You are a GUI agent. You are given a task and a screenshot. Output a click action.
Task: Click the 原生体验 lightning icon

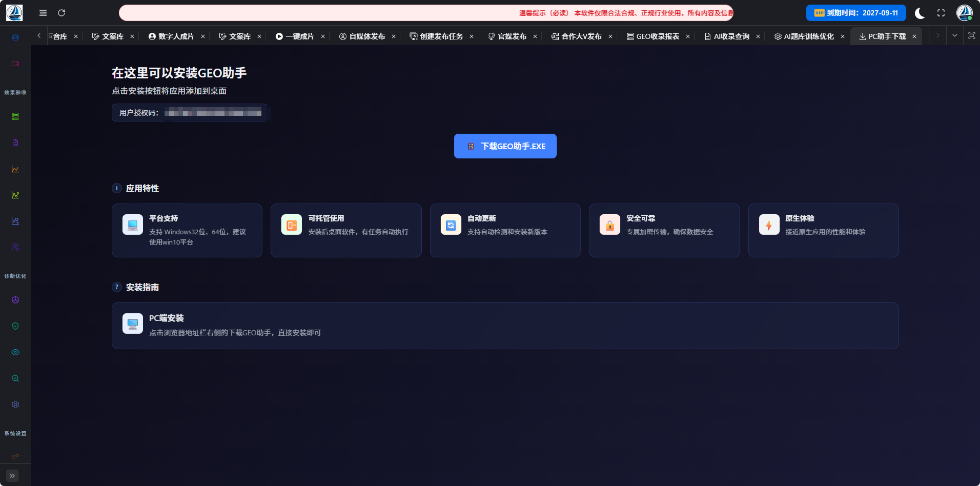click(769, 225)
